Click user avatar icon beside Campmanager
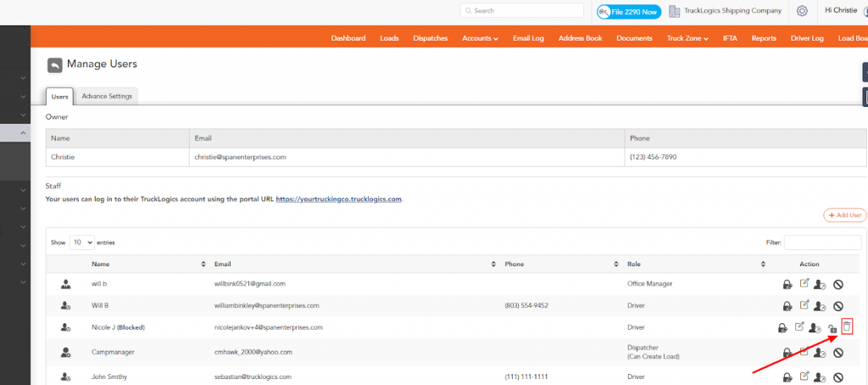868x385 pixels. pyautogui.click(x=66, y=352)
